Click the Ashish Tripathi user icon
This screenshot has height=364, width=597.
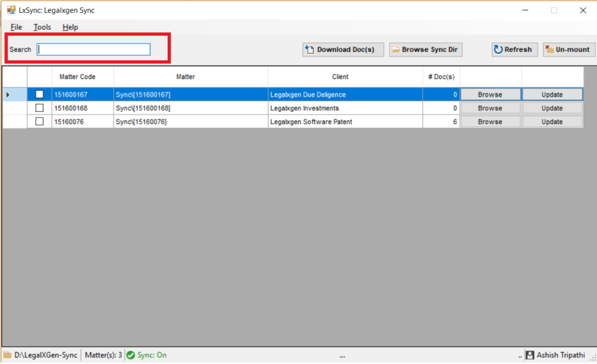tap(530, 355)
